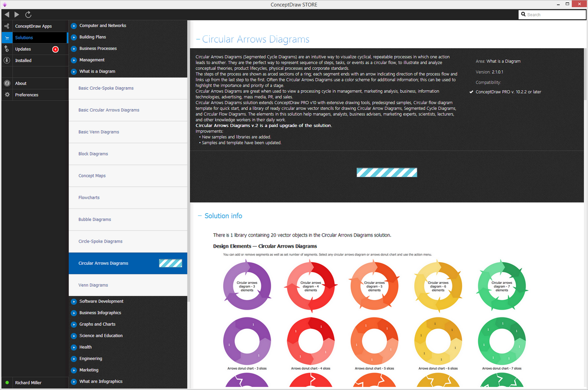The image size is (588, 390).
Task: Open the ConceptDraw Apps section
Action: [x=34, y=26]
